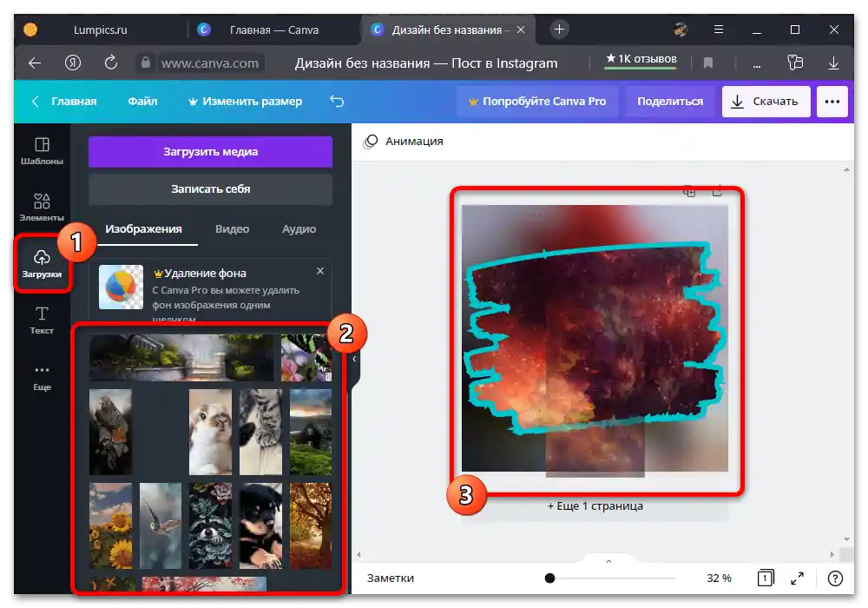Click the 32 % zoom value
Viewport: 868px width, 608px height.
click(719, 578)
